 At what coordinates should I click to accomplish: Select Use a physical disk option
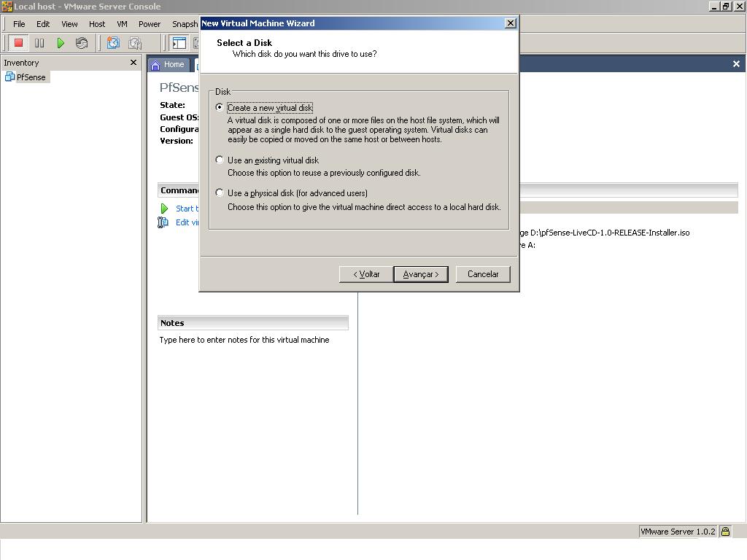219,192
